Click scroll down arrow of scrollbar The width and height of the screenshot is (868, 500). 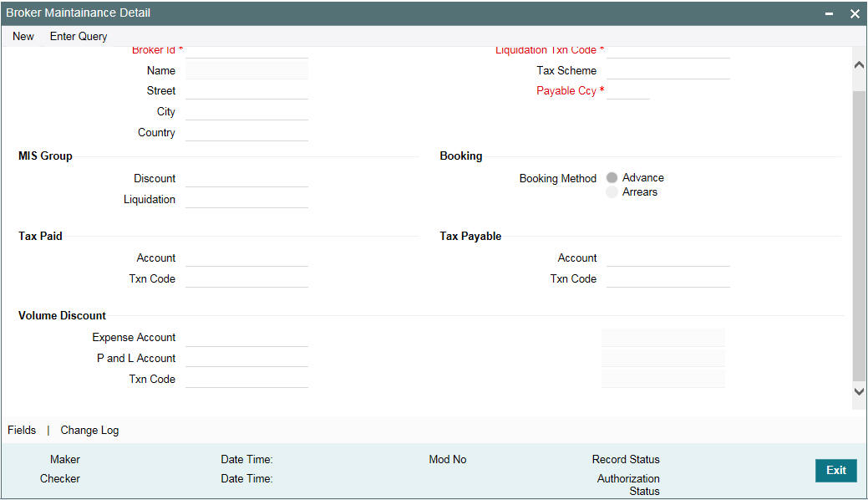pos(859,390)
